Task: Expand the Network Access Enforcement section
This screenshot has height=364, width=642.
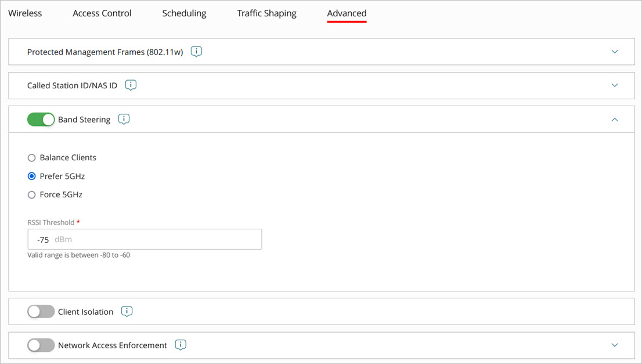Action: 614,345
